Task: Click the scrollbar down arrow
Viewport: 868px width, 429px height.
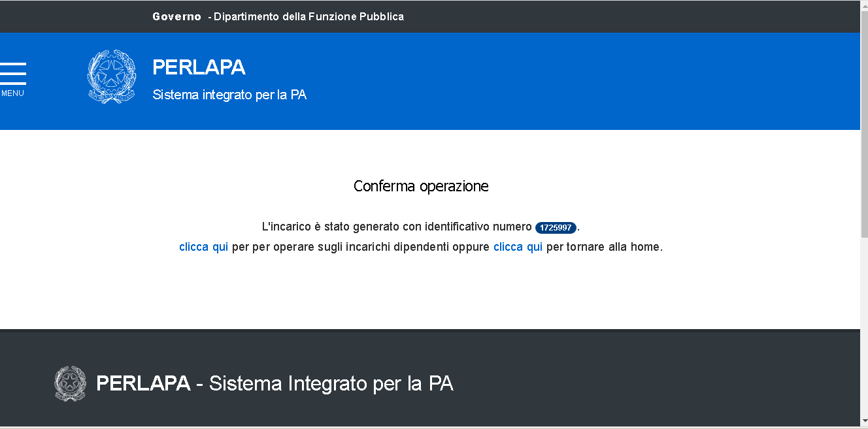Action: [x=864, y=422]
